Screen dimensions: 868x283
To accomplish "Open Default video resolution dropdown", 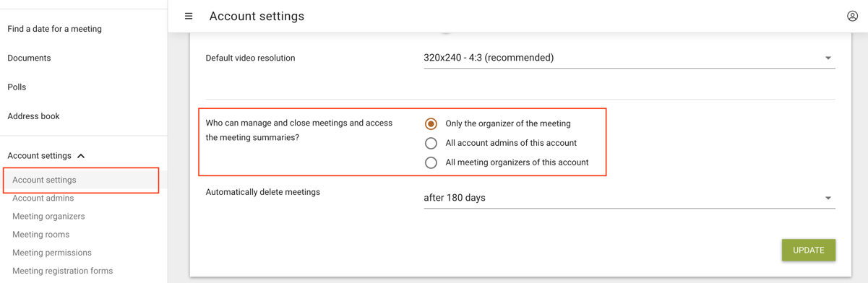I will 629,58.
